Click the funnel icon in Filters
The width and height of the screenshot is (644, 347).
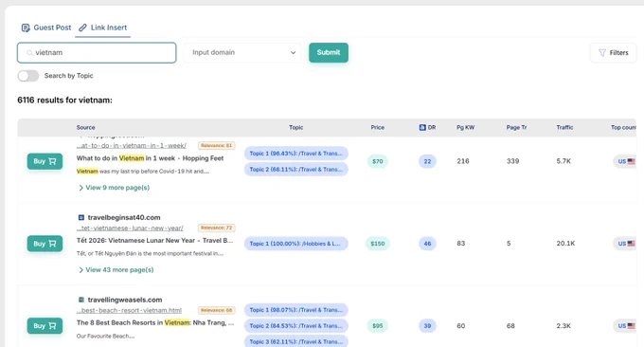[x=602, y=53]
